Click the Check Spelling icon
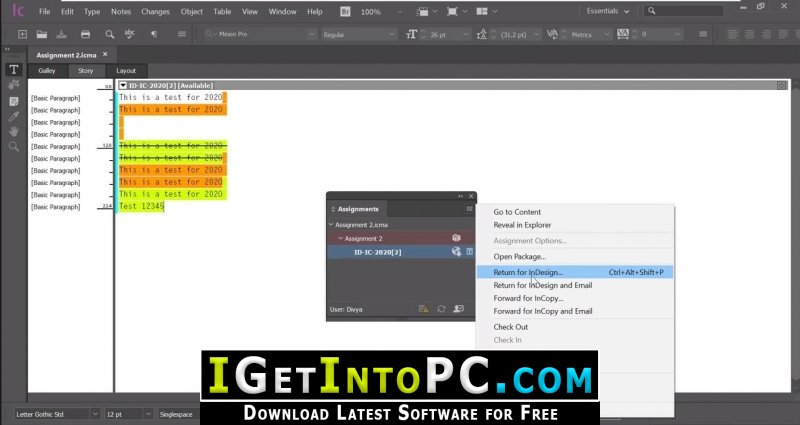 (130, 34)
